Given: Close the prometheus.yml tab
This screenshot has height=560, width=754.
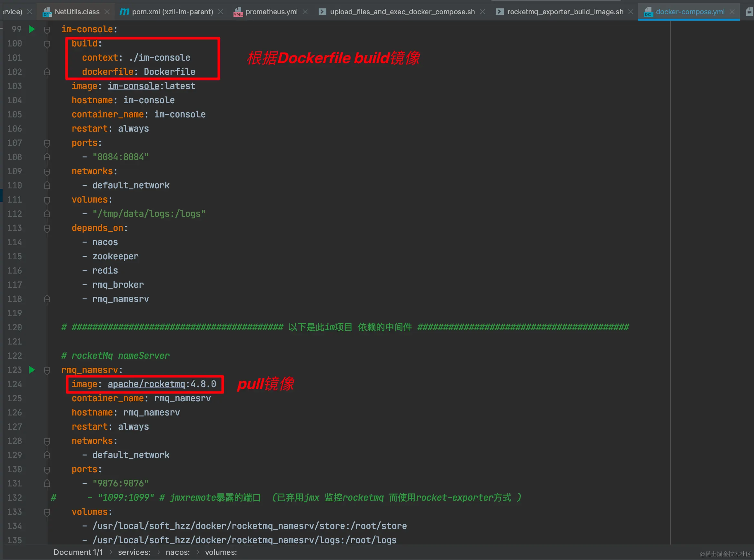Looking at the screenshot, I should click(x=305, y=12).
